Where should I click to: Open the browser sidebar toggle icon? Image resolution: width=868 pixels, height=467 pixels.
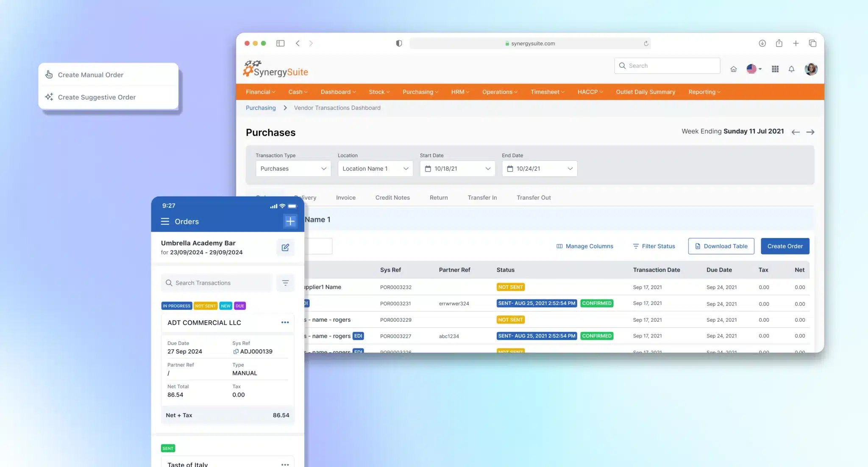pos(280,43)
